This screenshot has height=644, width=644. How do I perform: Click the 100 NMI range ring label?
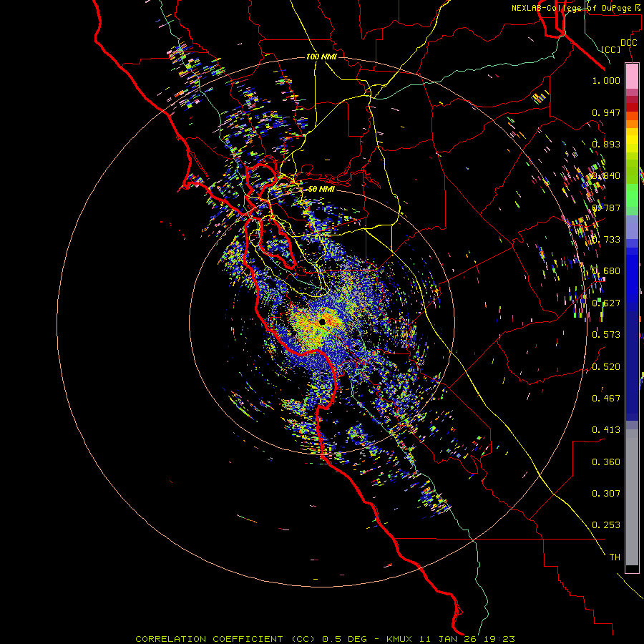click(x=321, y=57)
